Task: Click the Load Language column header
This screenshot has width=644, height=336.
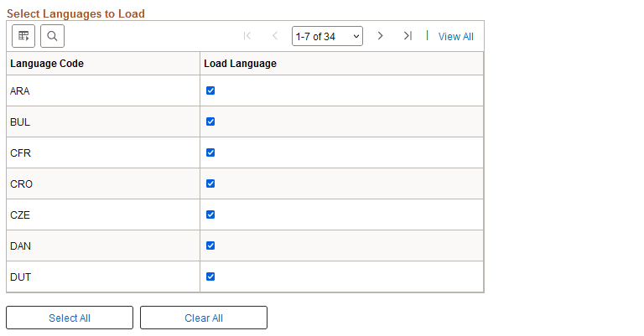Action: click(x=240, y=64)
